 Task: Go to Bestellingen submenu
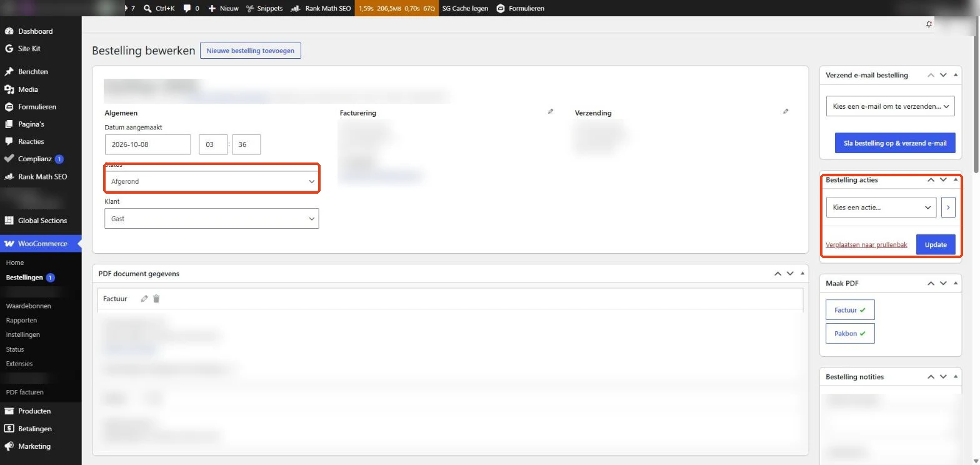click(x=24, y=277)
